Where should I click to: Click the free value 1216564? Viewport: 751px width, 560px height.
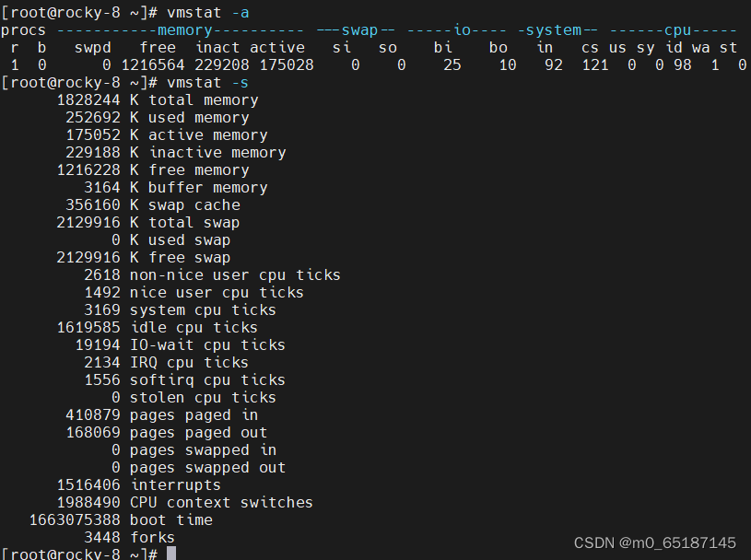(153, 64)
